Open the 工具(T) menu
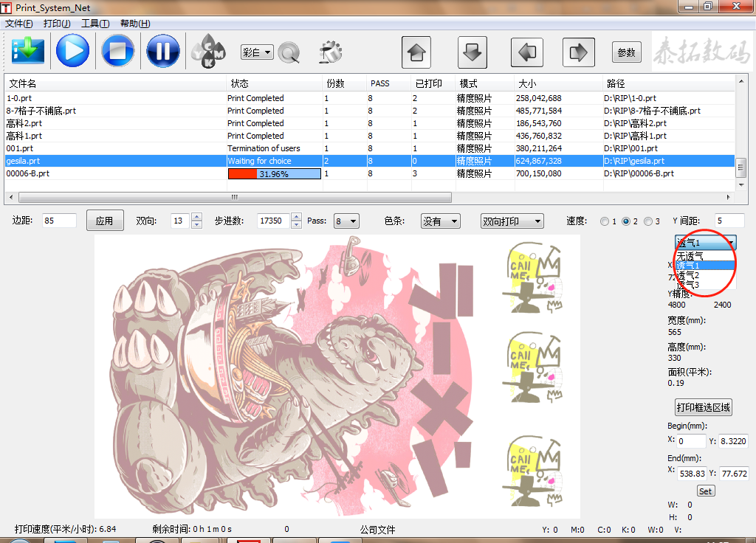The image size is (756, 543). [95, 24]
